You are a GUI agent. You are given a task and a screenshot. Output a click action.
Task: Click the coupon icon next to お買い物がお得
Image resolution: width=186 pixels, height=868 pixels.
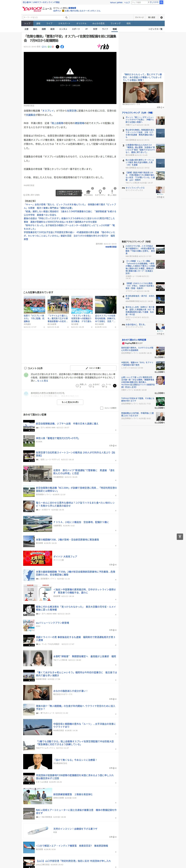(x=63, y=11)
